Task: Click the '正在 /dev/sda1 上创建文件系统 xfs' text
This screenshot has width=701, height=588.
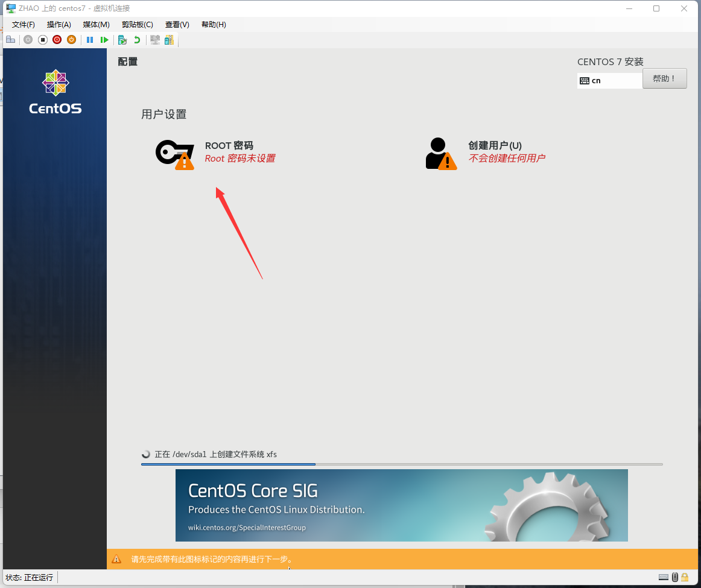Action: coord(215,454)
